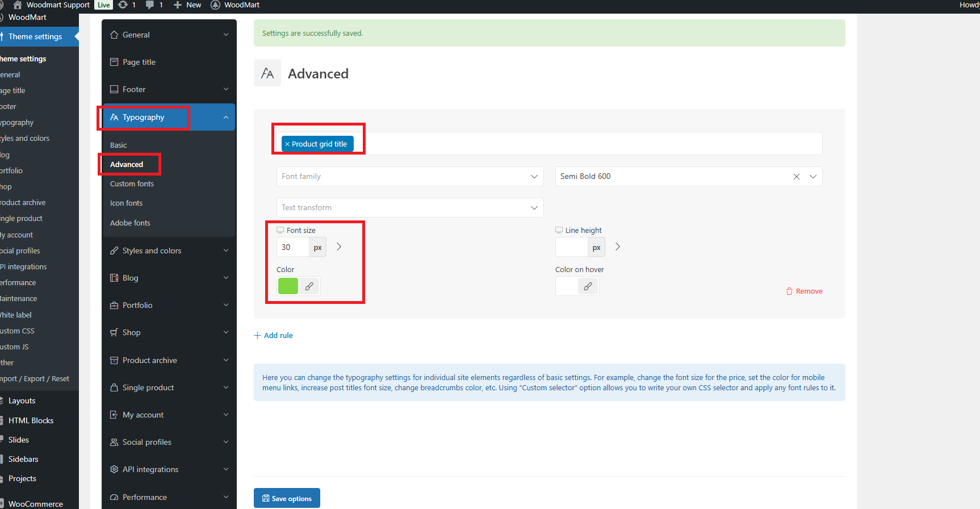Image resolution: width=980 pixels, height=509 pixels.
Task: Expand the Shop section chevron
Action: 226,332
